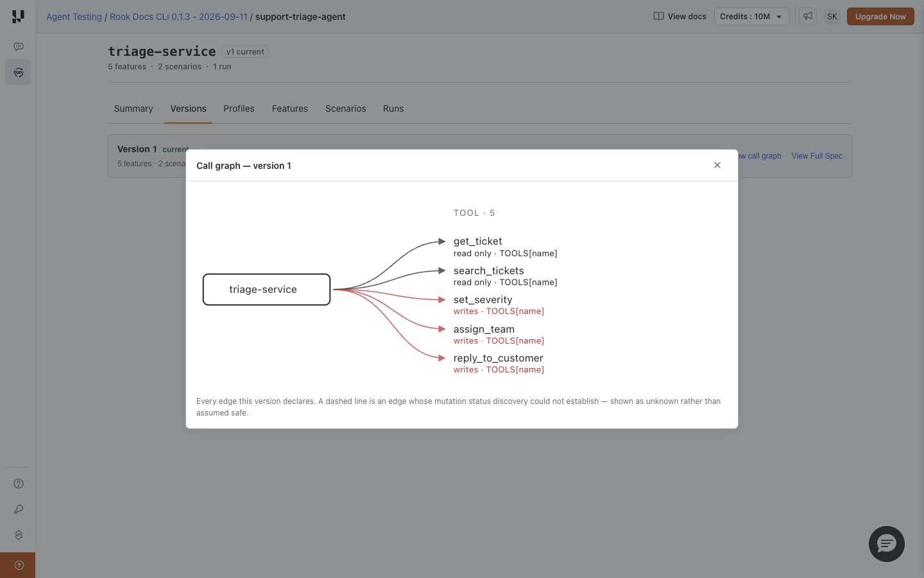Screen dimensions: 924x578
Task: Open the API keys icon in sidebar
Action: pyautogui.click(x=19, y=509)
